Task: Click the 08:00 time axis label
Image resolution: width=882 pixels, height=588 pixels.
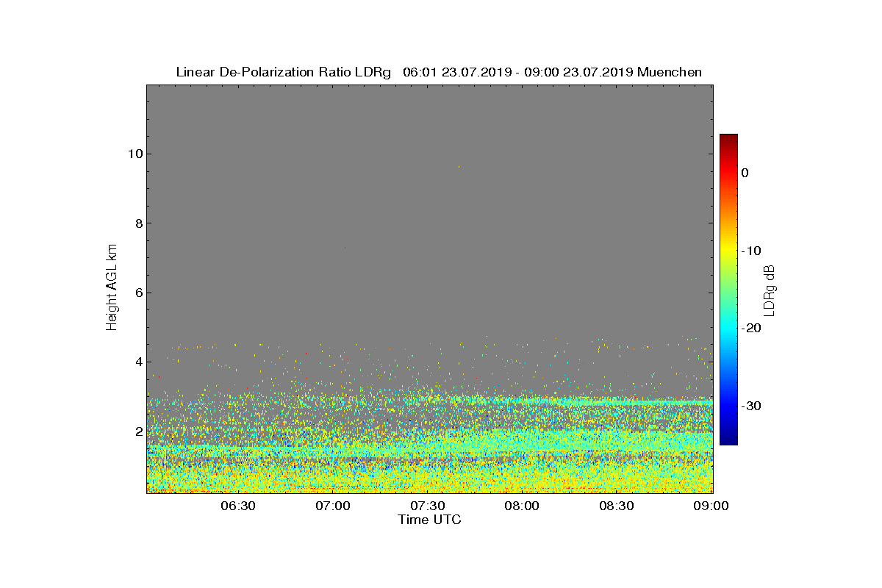Action: 523,506
